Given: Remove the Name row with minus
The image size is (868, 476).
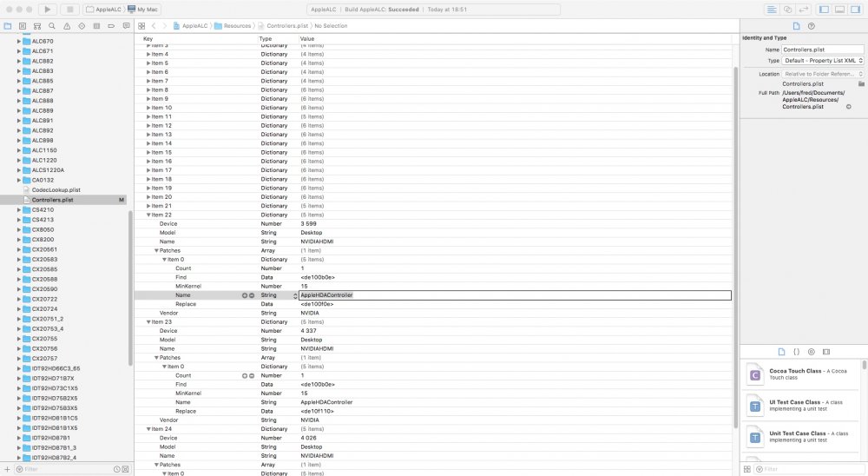Looking at the screenshot, I should click(x=252, y=295).
